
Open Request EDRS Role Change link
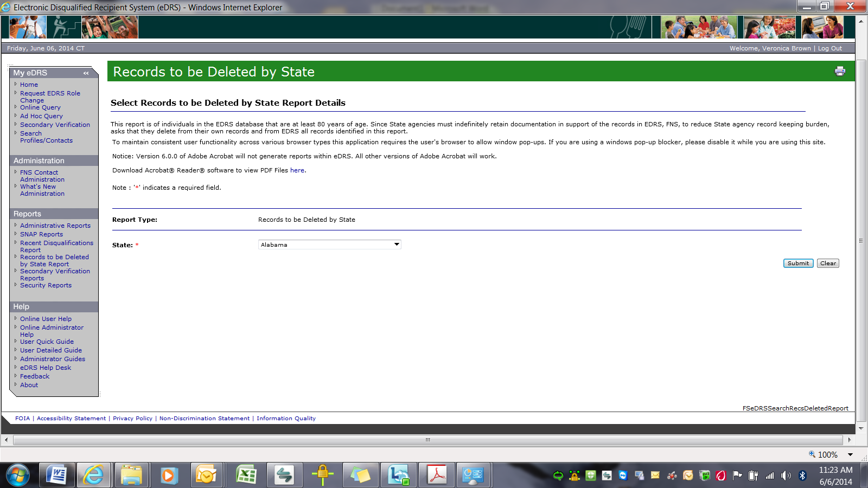pyautogui.click(x=50, y=97)
